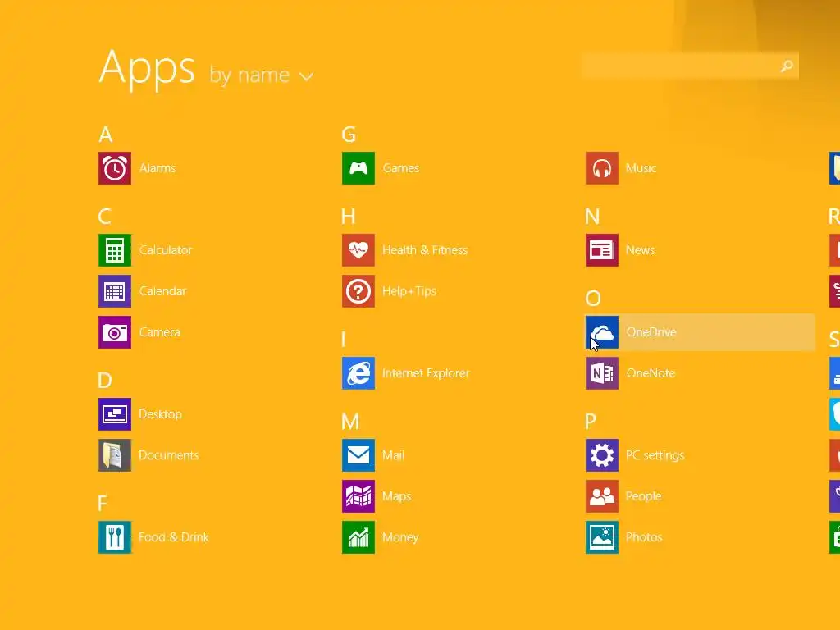Select the letter M group header

[350, 422]
